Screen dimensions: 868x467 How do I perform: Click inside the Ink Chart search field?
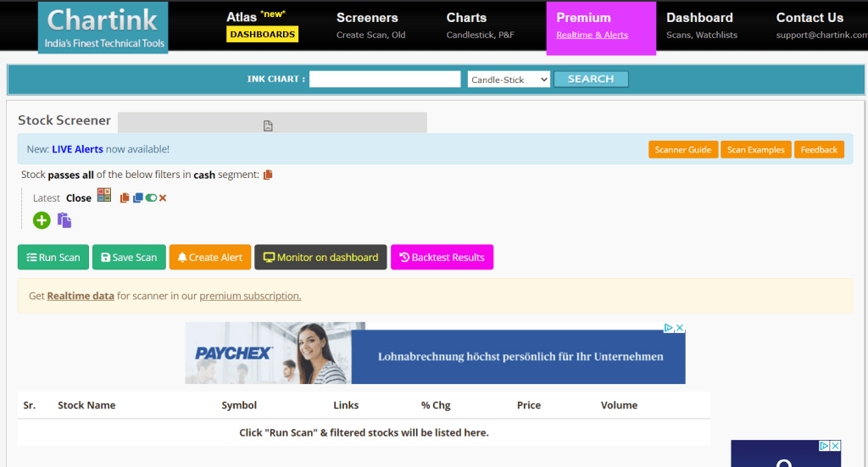tap(385, 79)
